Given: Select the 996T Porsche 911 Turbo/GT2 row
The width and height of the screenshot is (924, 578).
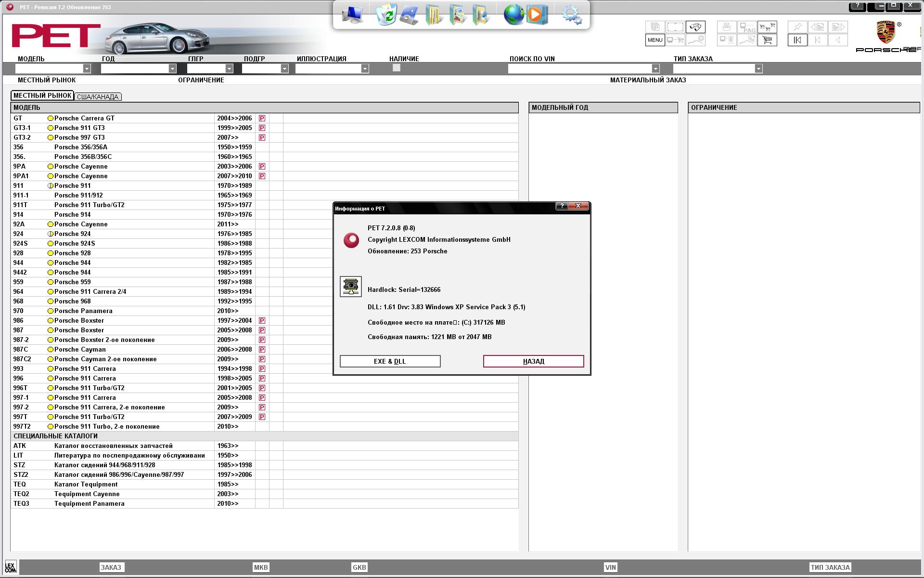Looking at the screenshot, I should pyautogui.click(x=264, y=388).
